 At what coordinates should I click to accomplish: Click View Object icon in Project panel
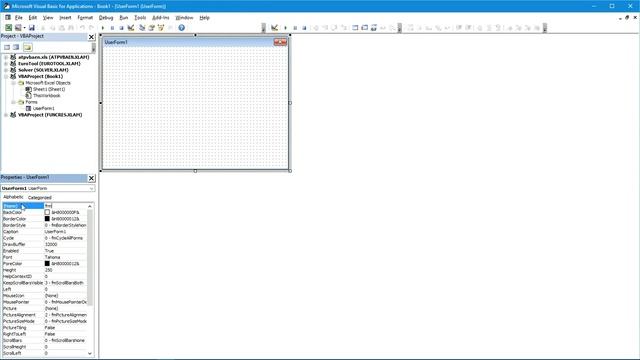click(16, 47)
